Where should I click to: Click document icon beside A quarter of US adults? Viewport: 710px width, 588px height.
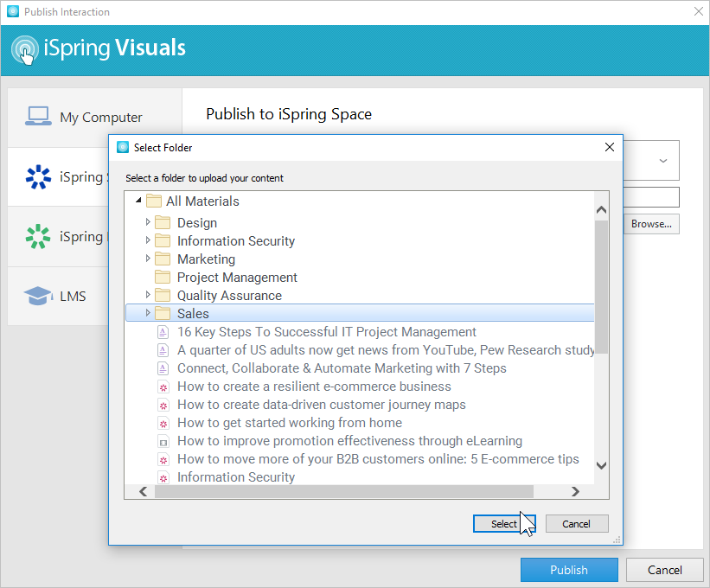[163, 350]
